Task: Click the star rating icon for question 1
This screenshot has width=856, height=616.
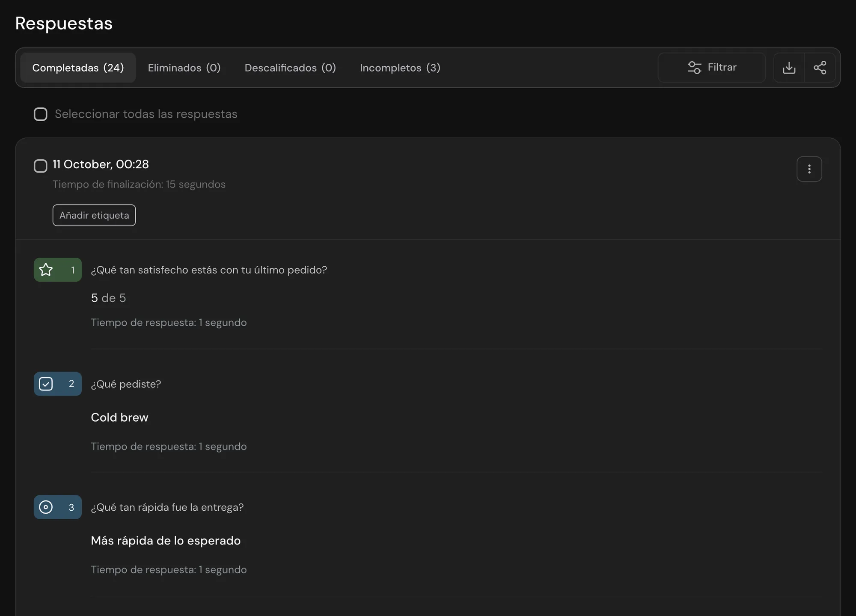Action: (x=46, y=270)
